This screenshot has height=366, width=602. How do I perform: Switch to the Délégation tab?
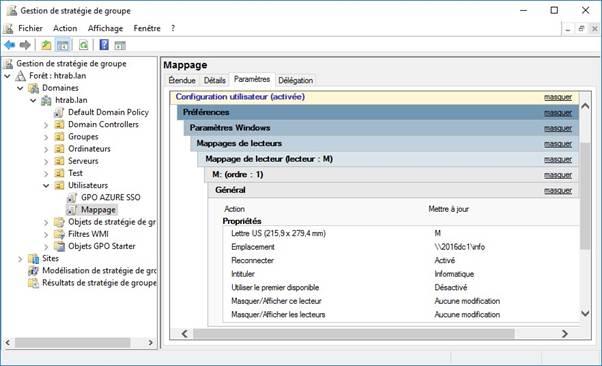(x=296, y=80)
